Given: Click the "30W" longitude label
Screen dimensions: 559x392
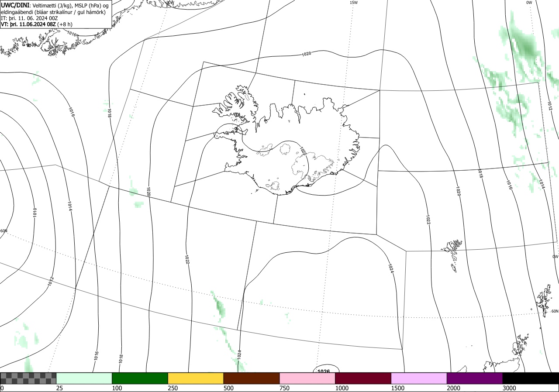Looking at the screenshot, I should click(x=170, y=2).
